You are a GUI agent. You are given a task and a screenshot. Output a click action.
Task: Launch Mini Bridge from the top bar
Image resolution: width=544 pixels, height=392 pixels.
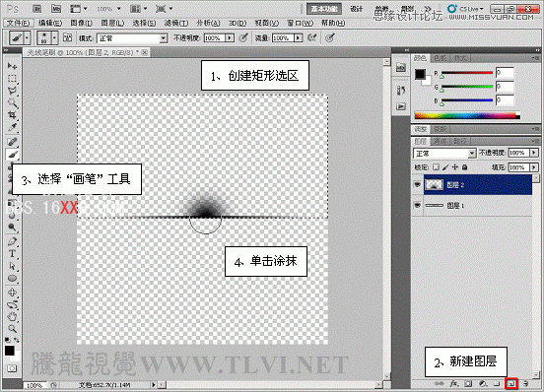click(56, 9)
